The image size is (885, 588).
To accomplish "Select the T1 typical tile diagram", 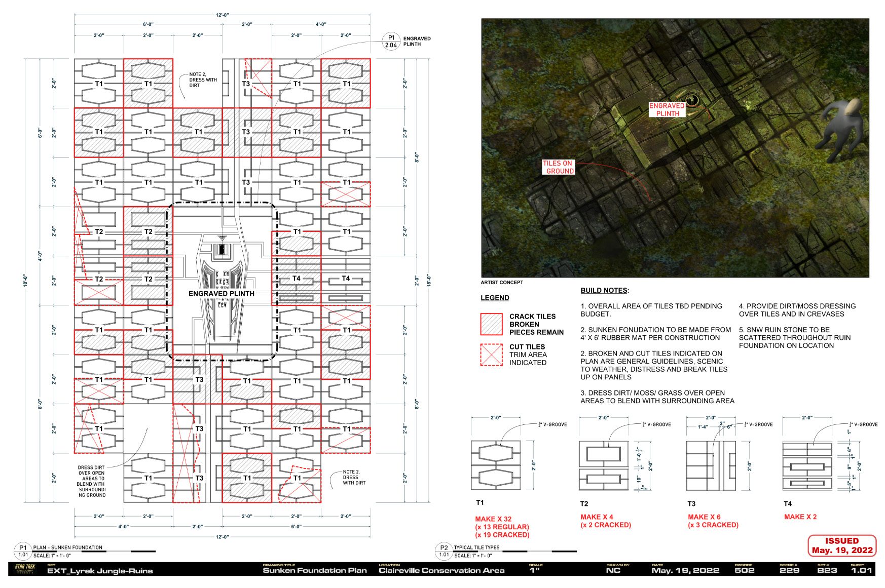I will [x=496, y=465].
